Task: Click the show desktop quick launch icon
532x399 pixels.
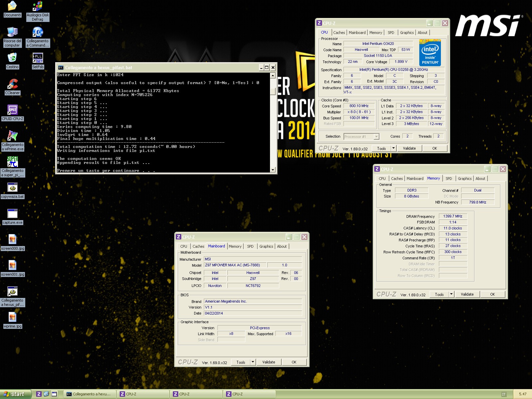Action: 54,394
